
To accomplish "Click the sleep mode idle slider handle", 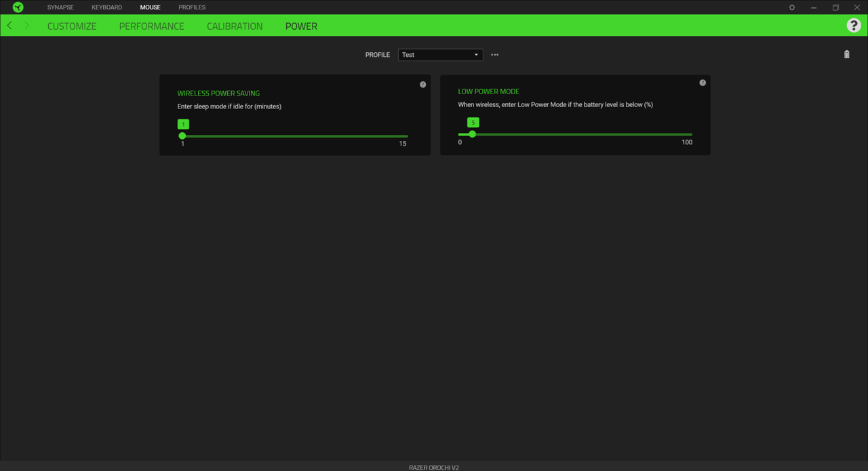I will [182, 136].
